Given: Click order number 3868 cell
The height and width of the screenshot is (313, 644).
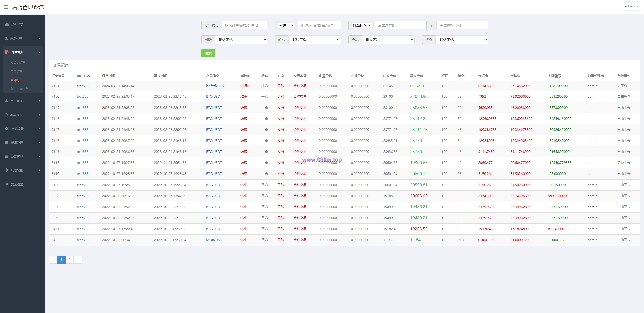Looking at the screenshot, I should click(55, 196).
